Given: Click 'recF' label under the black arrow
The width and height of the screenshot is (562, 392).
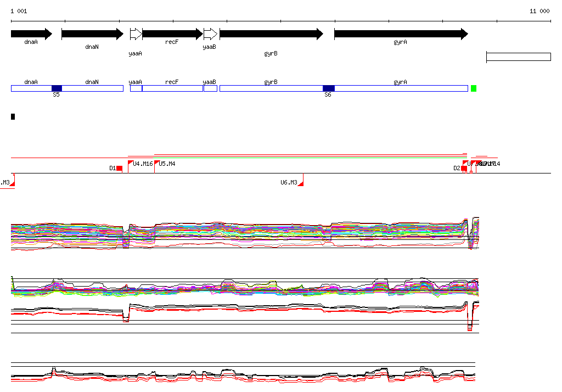Looking at the screenshot, I should [x=172, y=42].
